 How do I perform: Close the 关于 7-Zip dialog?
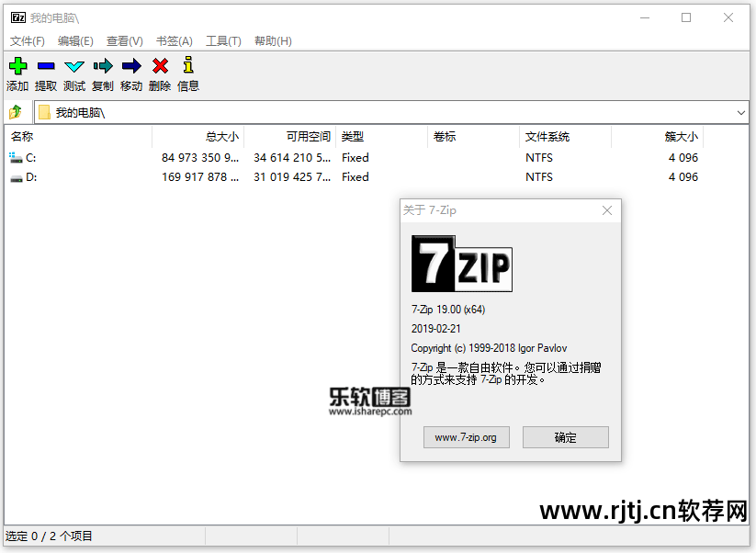(607, 210)
